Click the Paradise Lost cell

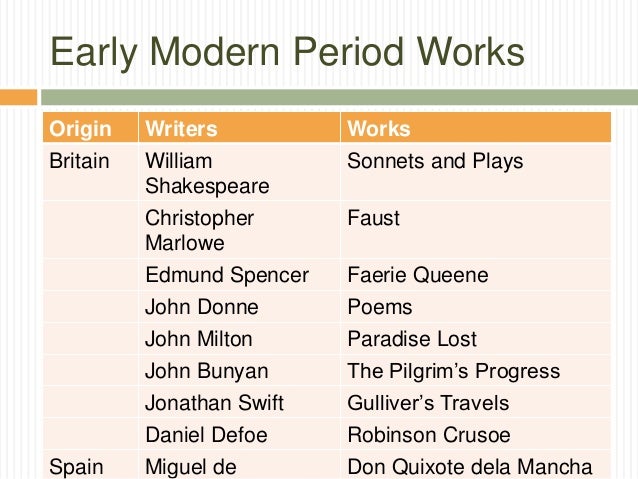tap(476, 339)
